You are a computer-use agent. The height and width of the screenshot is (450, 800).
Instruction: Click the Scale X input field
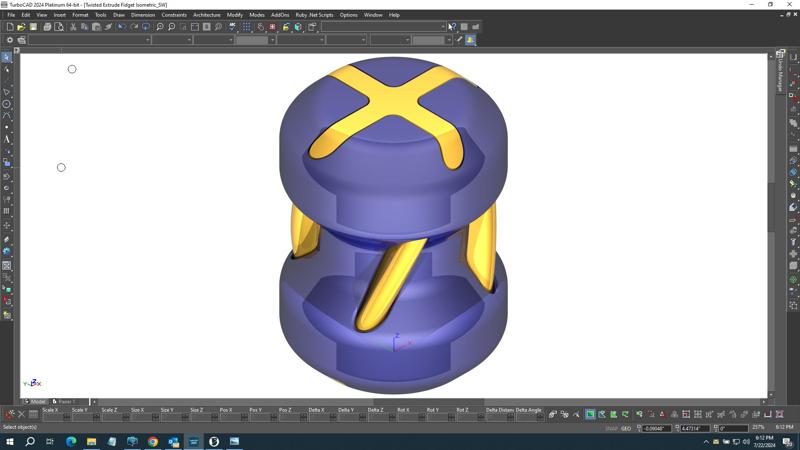[x=55, y=417]
